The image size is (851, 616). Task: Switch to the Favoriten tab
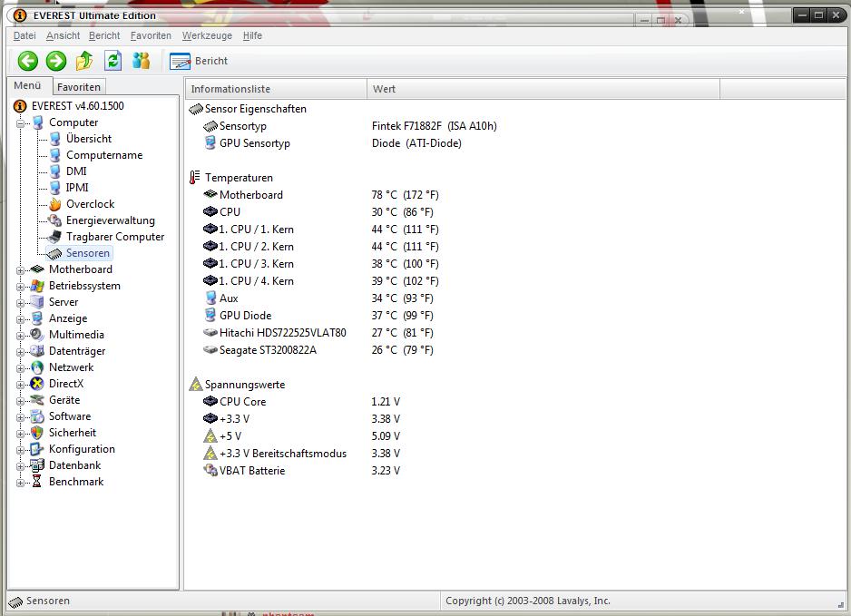79,87
